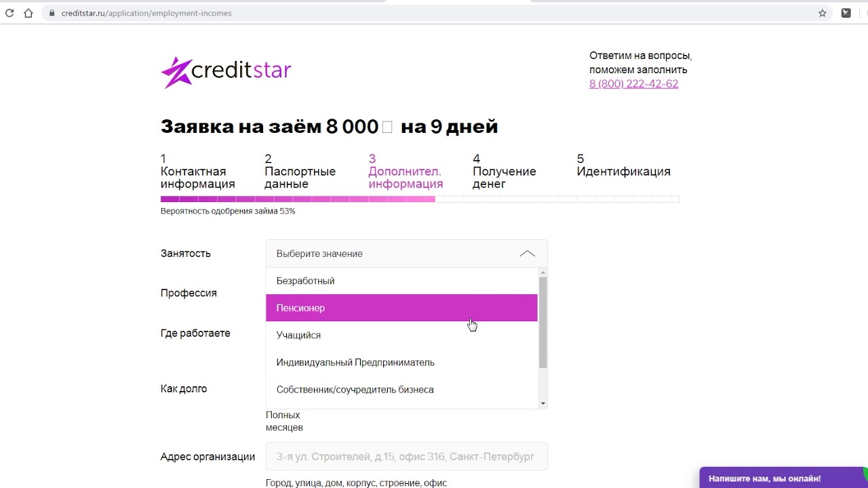The image size is (868, 488).
Task: Collapse the Занятость dropdown with its chevron
Action: pyautogui.click(x=527, y=253)
